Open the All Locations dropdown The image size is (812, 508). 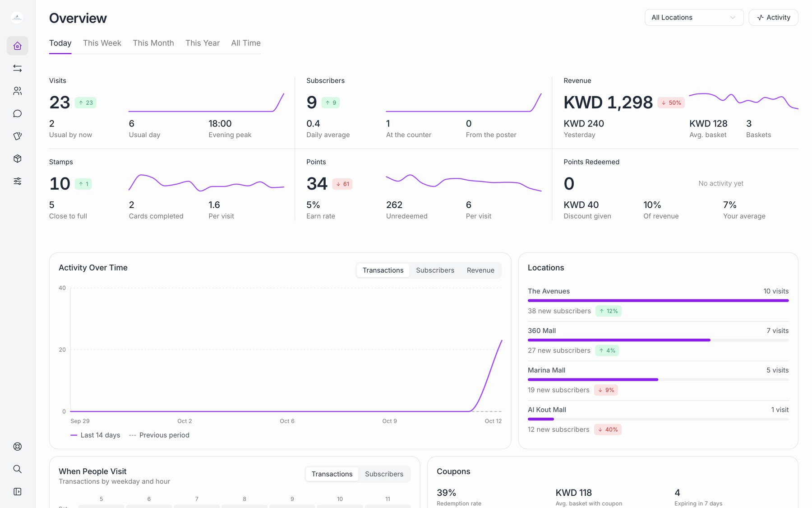pos(694,18)
